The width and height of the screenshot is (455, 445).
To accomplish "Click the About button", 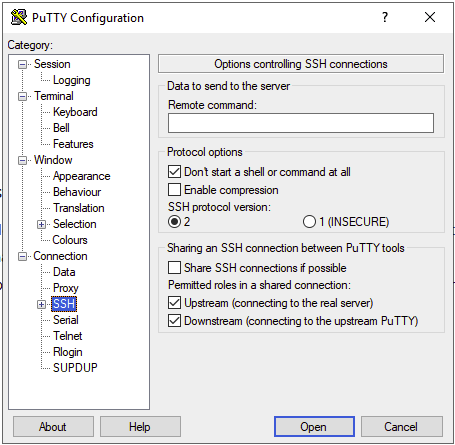I will tap(53, 426).
